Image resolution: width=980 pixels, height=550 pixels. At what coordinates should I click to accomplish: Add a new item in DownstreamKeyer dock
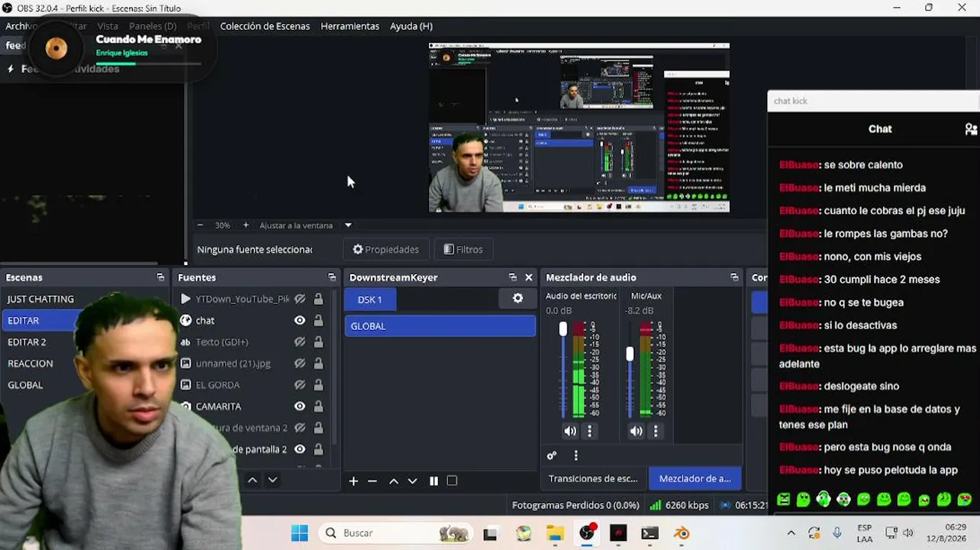[353, 480]
